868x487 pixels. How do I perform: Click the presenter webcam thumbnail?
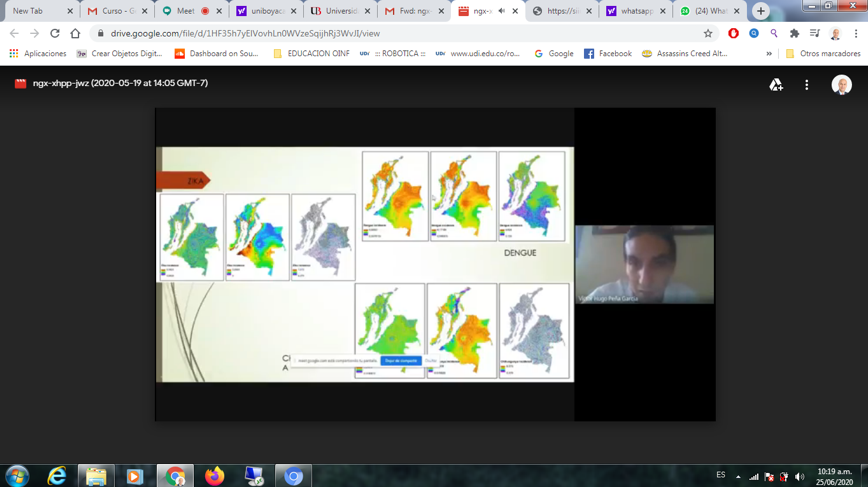[x=644, y=264]
